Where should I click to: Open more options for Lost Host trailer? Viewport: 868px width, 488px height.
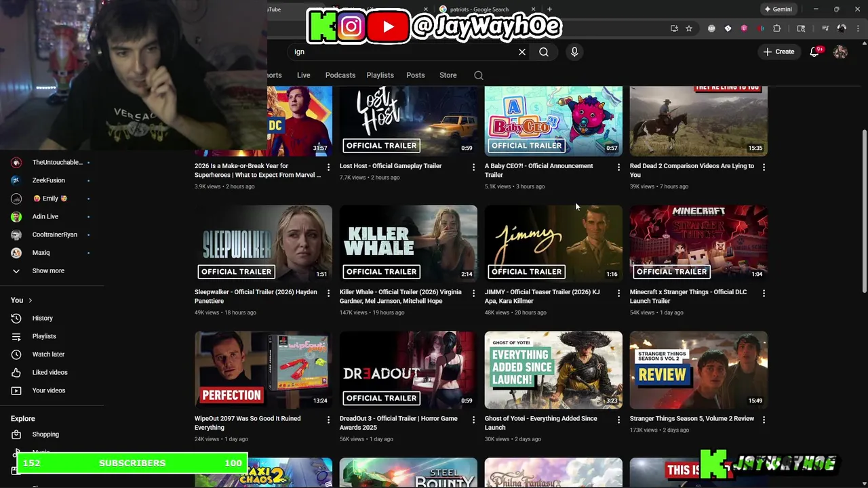point(473,167)
